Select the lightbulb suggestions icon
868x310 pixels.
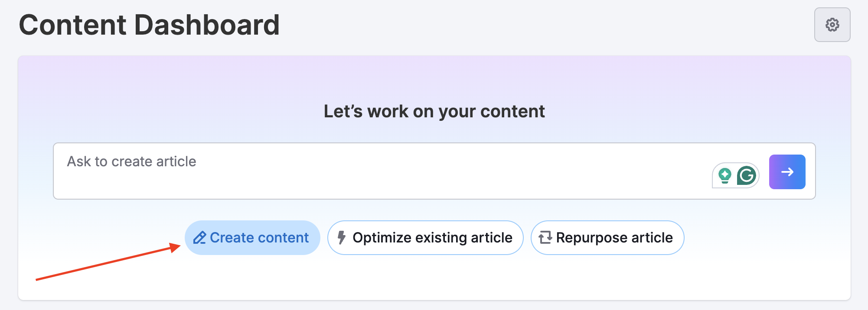[726, 176]
